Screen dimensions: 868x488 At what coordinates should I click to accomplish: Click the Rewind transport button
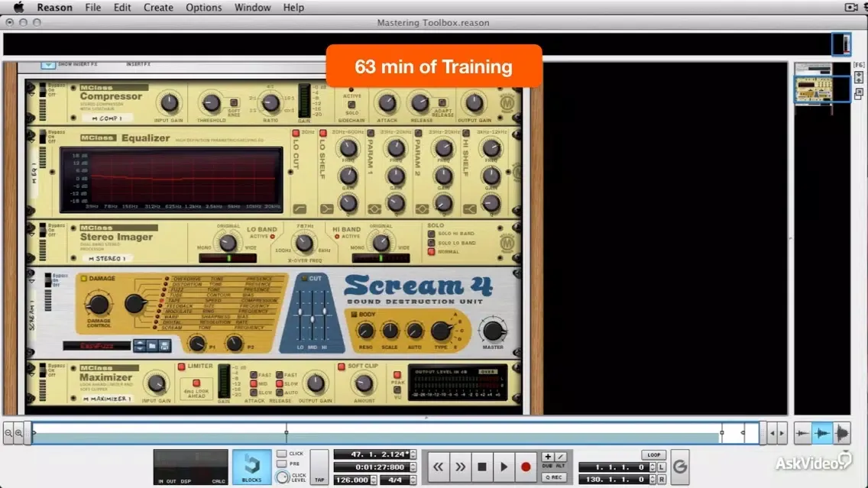tap(438, 467)
